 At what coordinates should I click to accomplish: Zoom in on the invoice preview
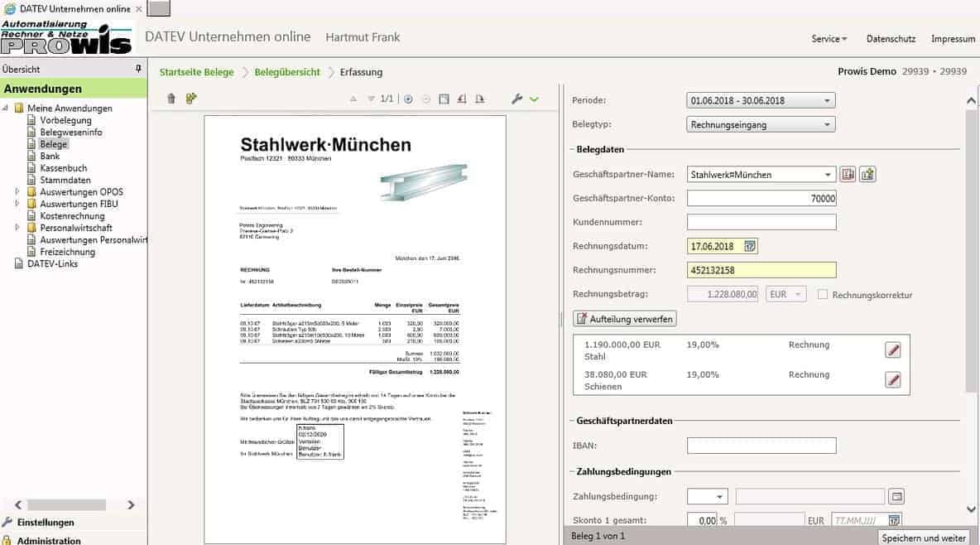pyautogui.click(x=408, y=99)
